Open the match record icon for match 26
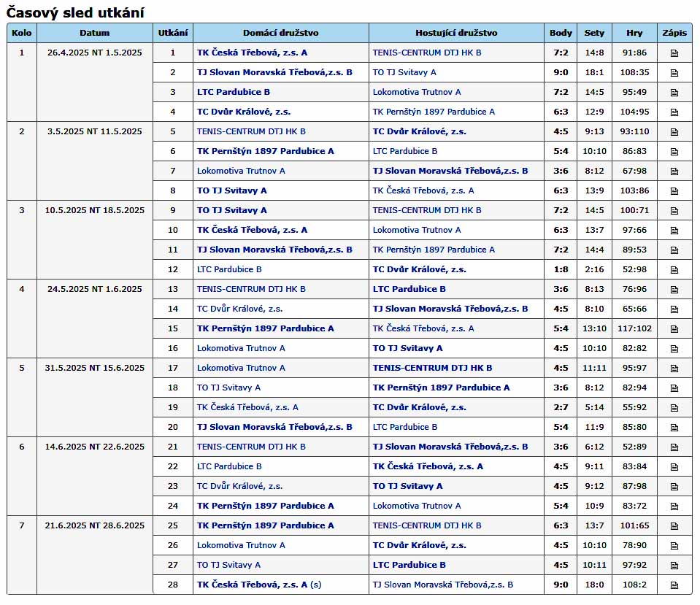 point(674,546)
